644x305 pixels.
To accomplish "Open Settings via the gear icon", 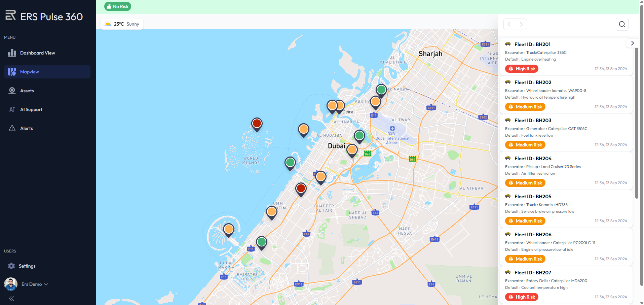I will click(11, 266).
